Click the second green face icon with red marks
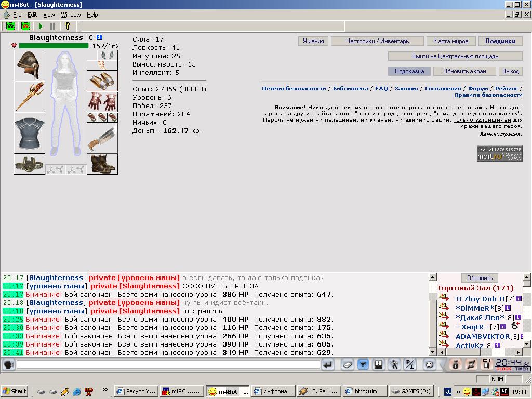 point(25,26)
